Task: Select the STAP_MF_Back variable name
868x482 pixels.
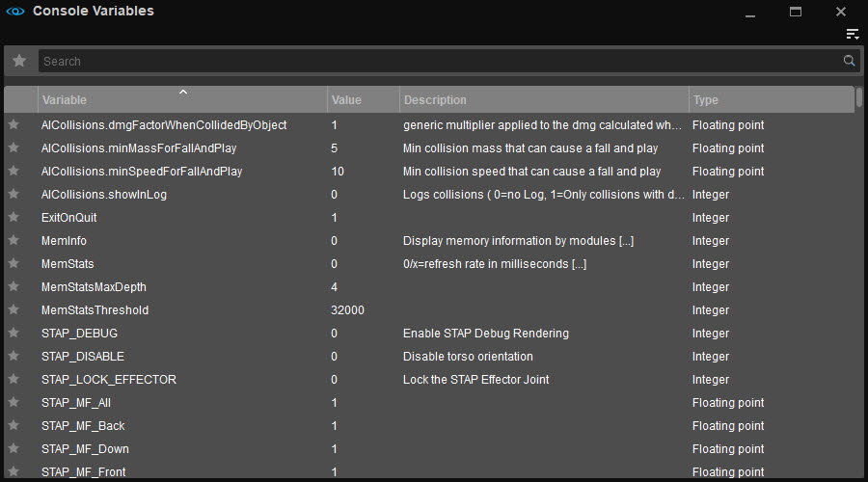Action: 83,425
